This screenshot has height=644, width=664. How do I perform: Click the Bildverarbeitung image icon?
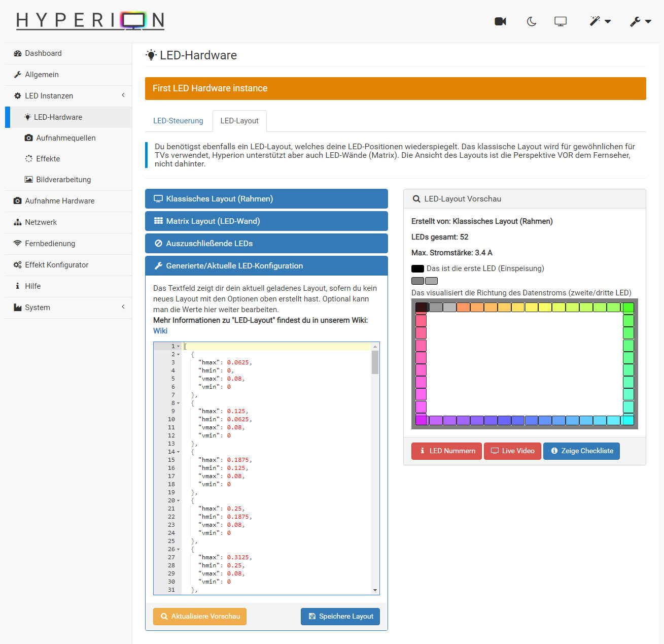(29, 180)
